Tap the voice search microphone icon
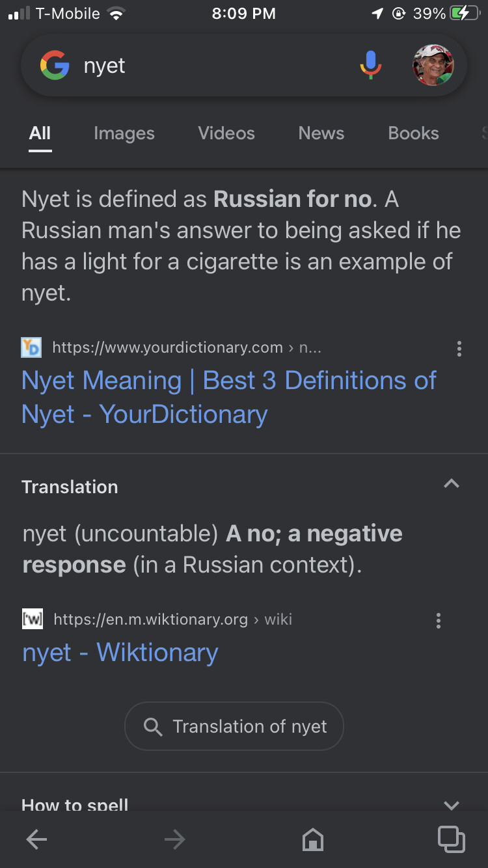Screen dimensions: 488x868 click(370, 65)
